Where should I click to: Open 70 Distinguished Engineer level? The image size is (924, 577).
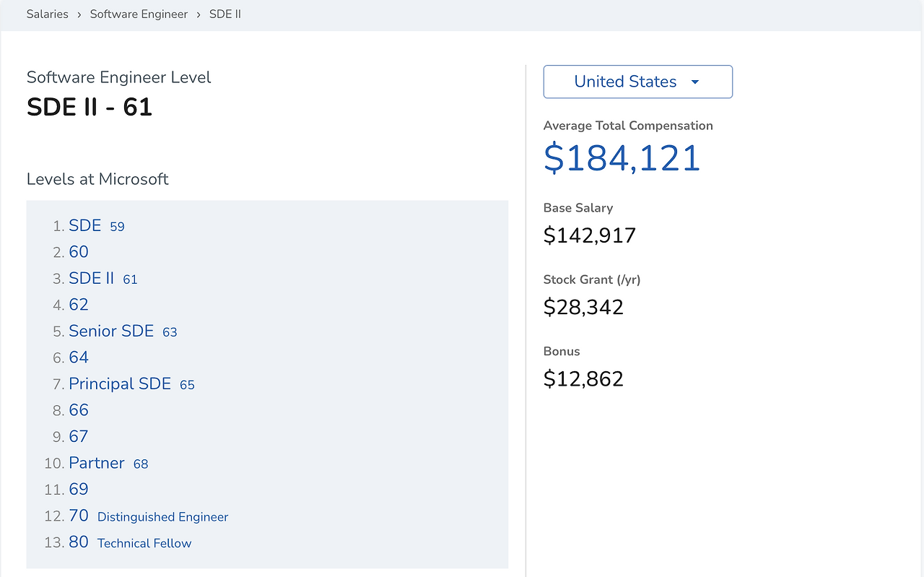(x=148, y=516)
